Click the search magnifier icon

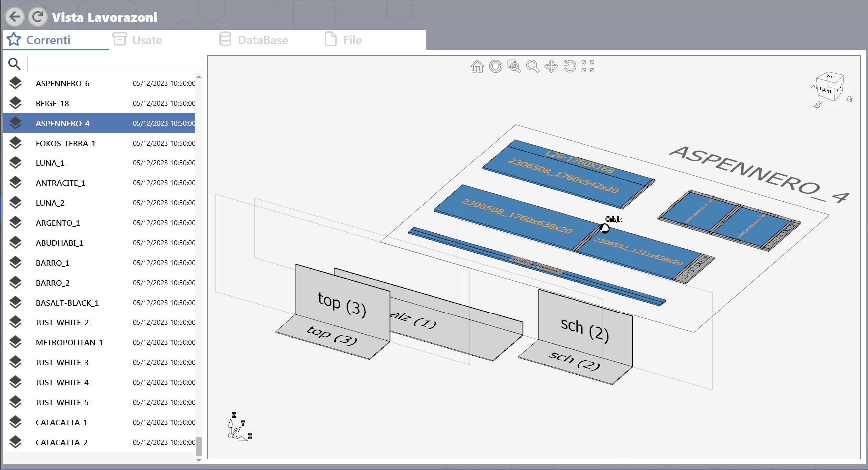[x=14, y=64]
